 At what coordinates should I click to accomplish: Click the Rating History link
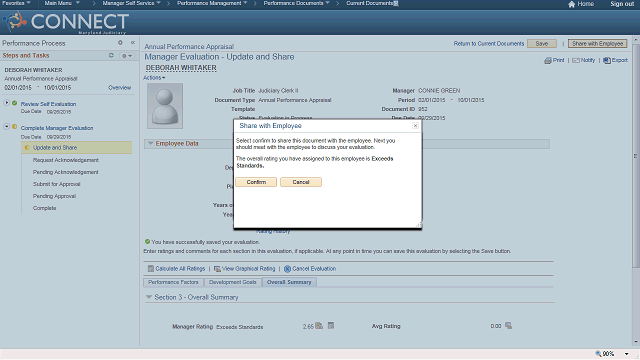pos(273,232)
